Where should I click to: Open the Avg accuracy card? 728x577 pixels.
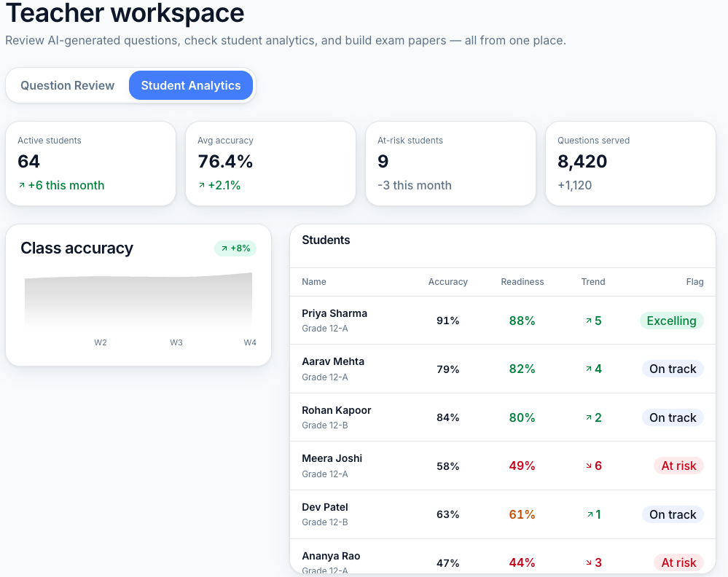(270, 163)
